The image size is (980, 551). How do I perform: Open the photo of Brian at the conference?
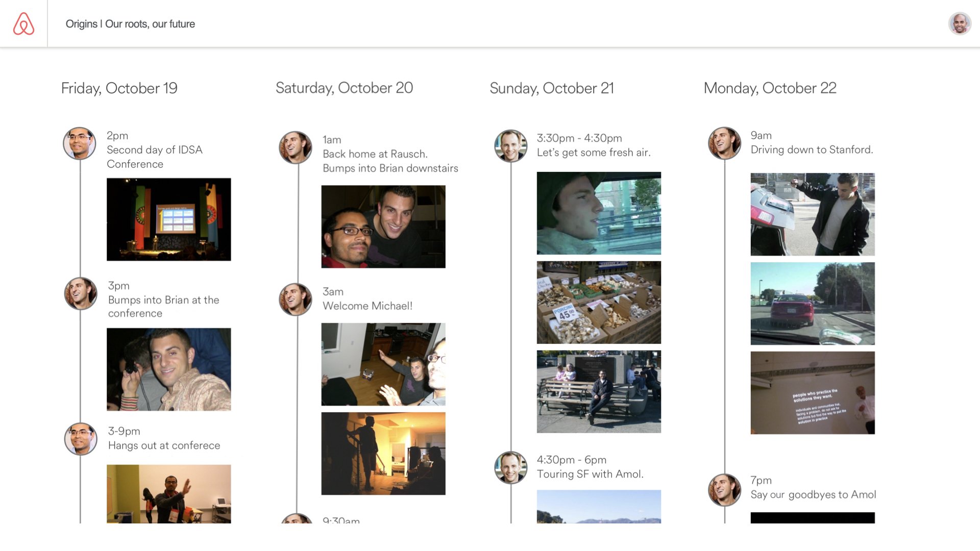(169, 369)
